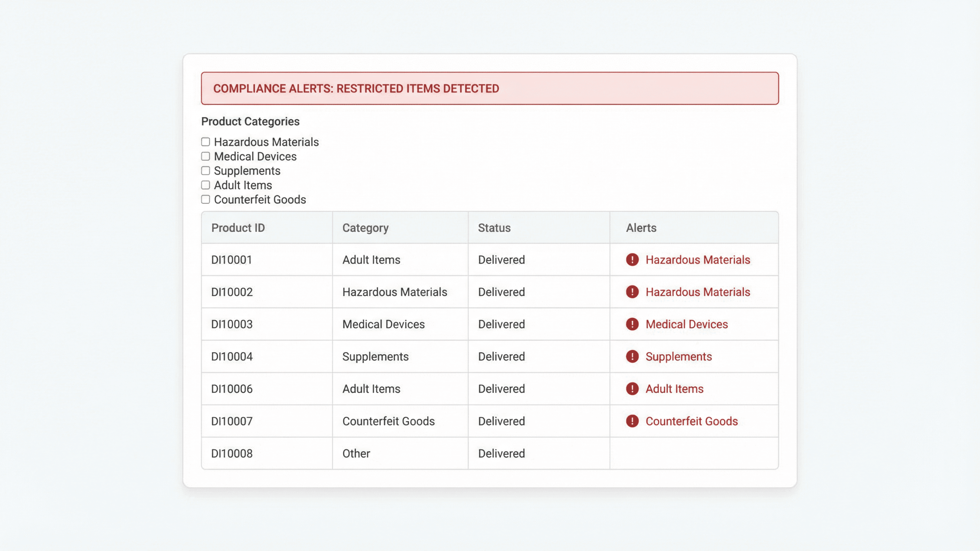Viewport: 980px width, 551px height.
Task: Check the Hazardous Materials category checkbox
Action: click(x=205, y=142)
